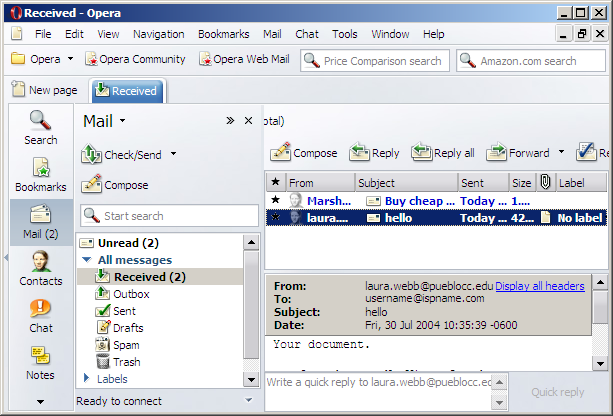Click the Display all headers link
Image resolution: width=613 pixels, height=416 pixels.
tap(539, 286)
